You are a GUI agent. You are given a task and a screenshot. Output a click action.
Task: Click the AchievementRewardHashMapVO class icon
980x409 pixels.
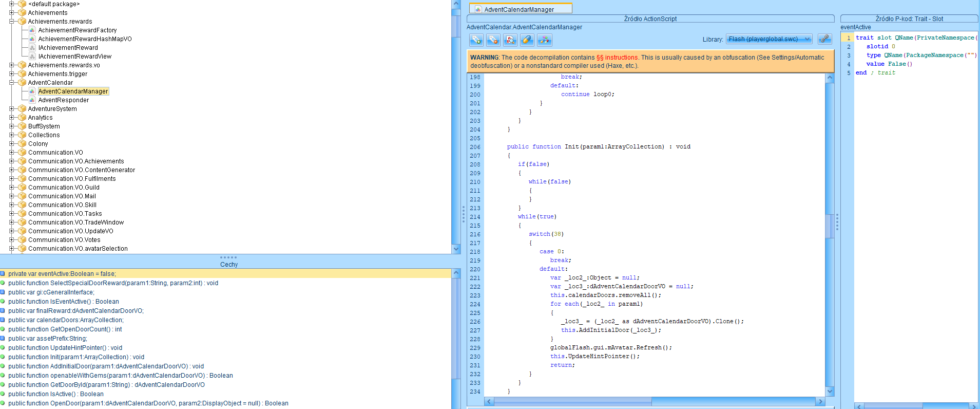(32, 39)
